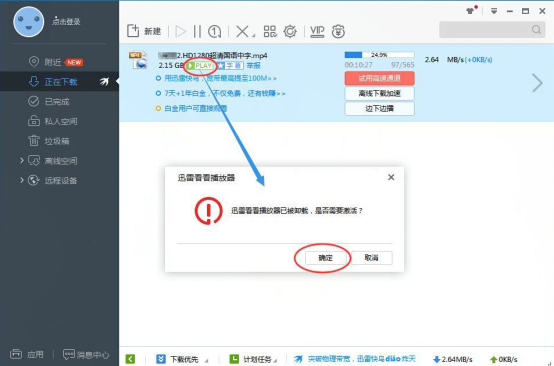Cancel the dialog with 取消
This screenshot has height=366, width=554.
tap(372, 258)
